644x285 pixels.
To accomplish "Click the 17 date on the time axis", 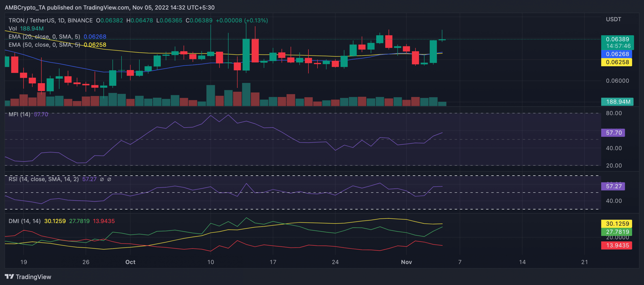I will 273,262.
